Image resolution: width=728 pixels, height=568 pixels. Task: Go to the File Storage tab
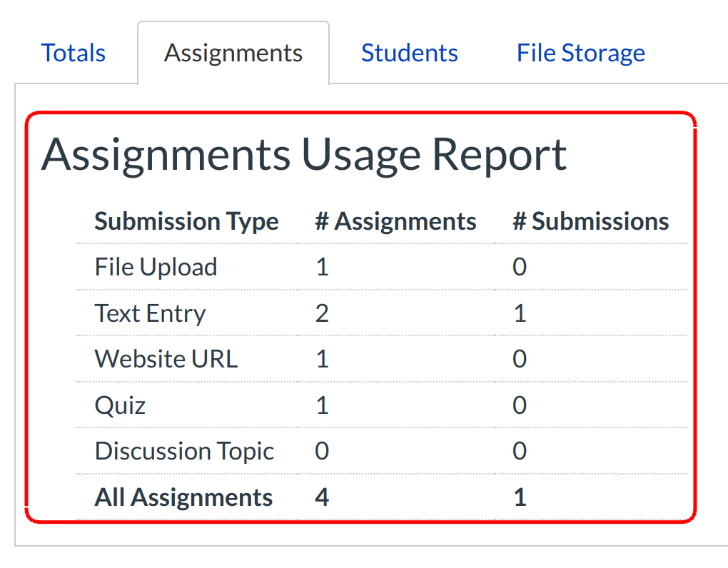click(x=580, y=53)
